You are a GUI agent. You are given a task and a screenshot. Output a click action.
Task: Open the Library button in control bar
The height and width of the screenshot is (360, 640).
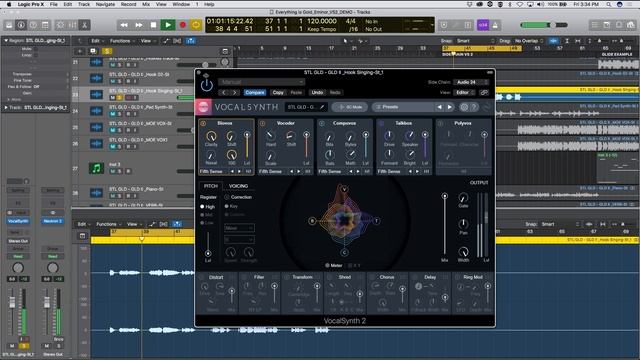click(x=9, y=25)
